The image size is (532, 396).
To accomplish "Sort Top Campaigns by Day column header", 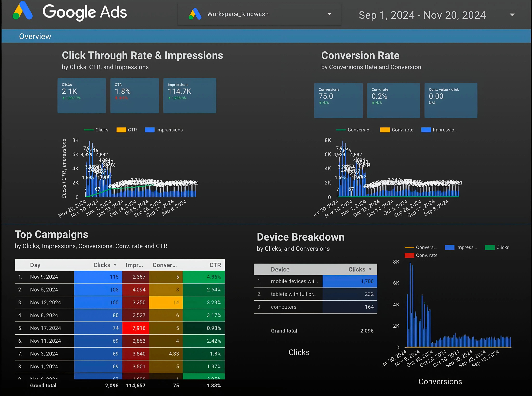I will pos(35,265).
